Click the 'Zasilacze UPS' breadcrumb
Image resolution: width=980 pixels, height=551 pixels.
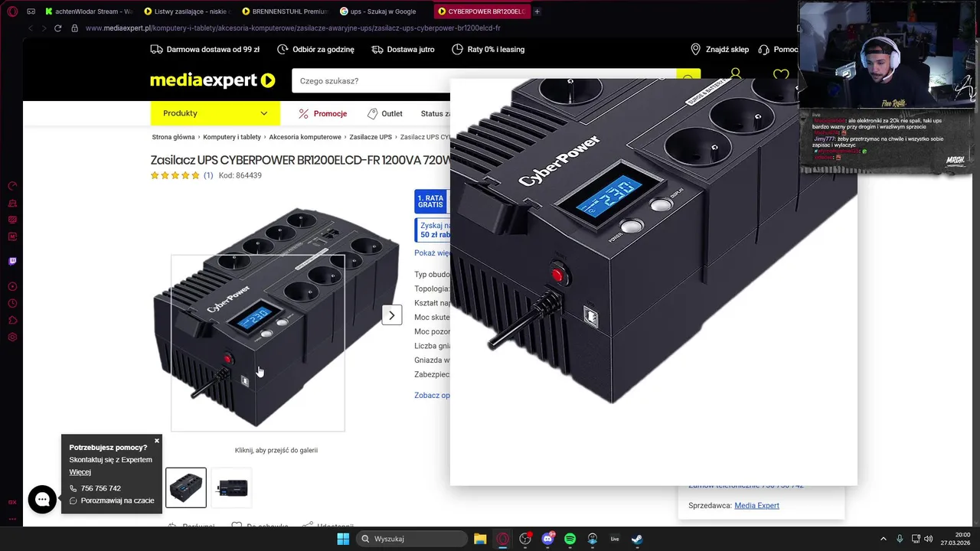point(371,137)
